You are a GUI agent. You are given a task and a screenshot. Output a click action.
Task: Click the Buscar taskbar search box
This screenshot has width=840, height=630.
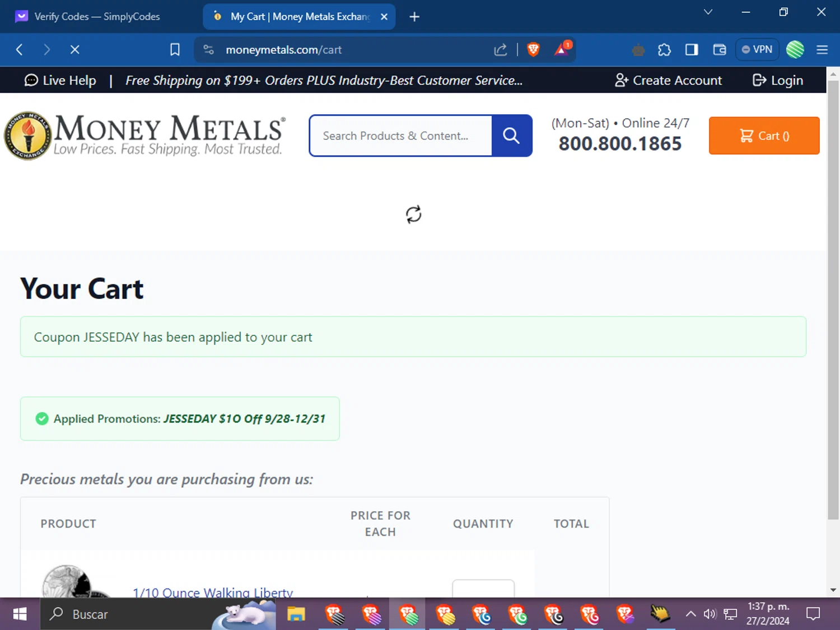click(158, 614)
